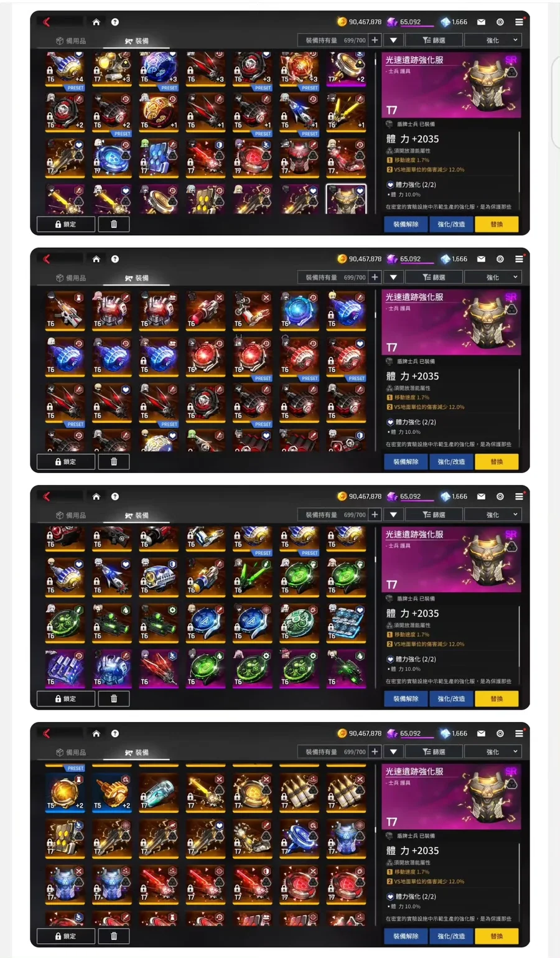The height and width of the screenshot is (958, 560).
Task: Tap the home icon in the topmost game panel
Action: click(x=96, y=22)
